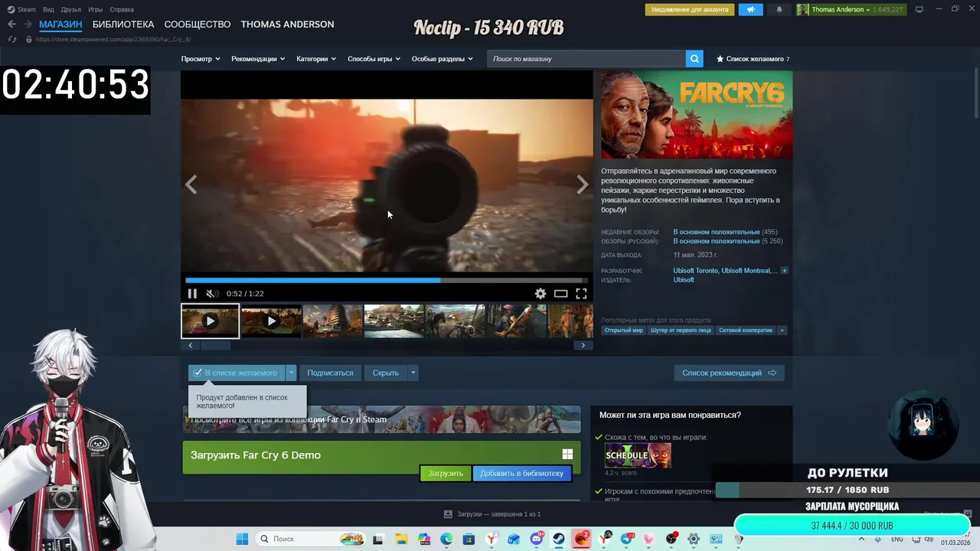Open the Категории dropdown menu
This screenshot has width=980, height=551.
tap(316, 59)
